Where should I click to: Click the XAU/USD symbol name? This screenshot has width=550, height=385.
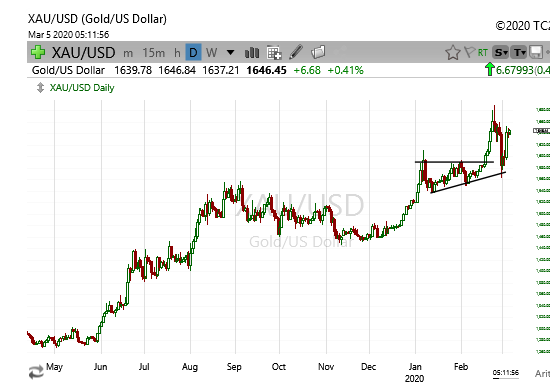(83, 53)
